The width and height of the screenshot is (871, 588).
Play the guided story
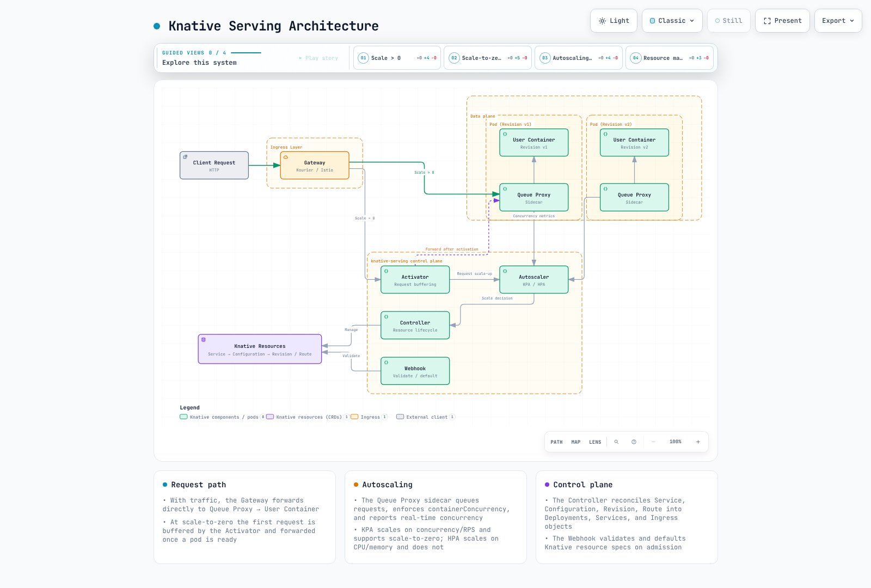(x=318, y=58)
